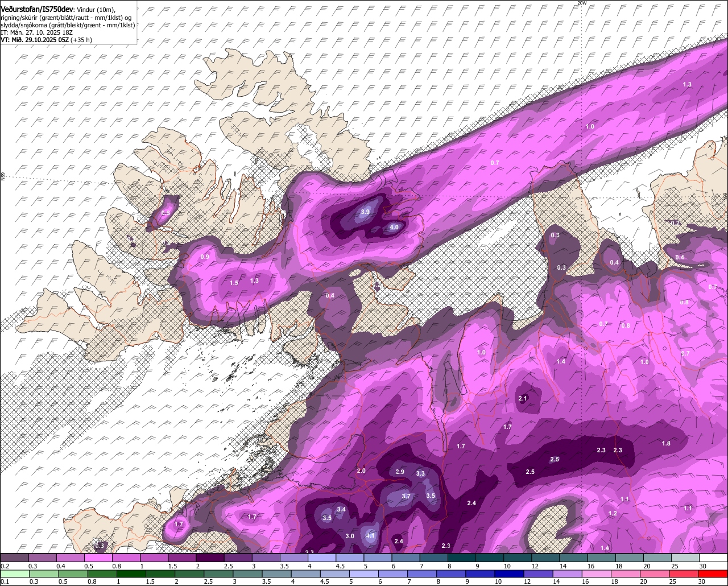The width and height of the screenshot is (728, 586).
Task: Pick the top legend row swatch starting at 12
Action: [545, 558]
